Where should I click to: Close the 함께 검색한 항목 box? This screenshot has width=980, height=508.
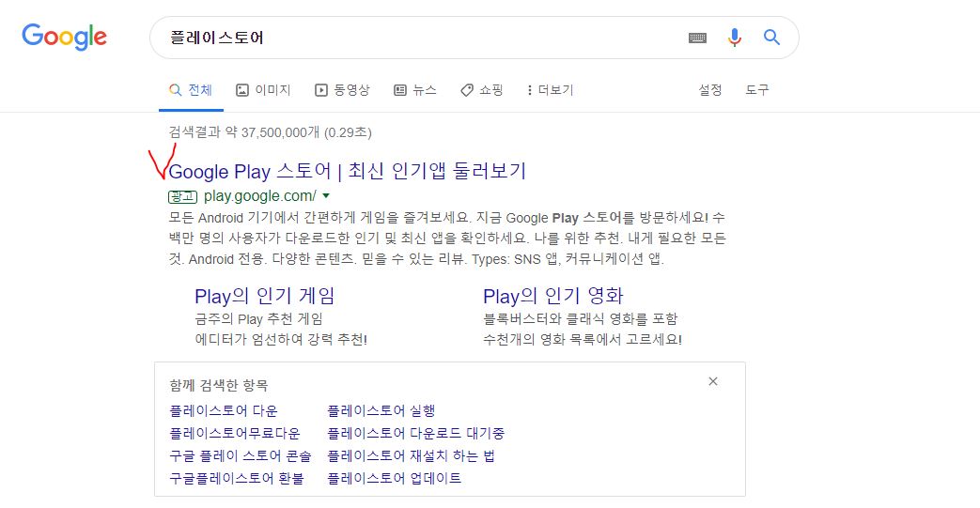point(713,381)
